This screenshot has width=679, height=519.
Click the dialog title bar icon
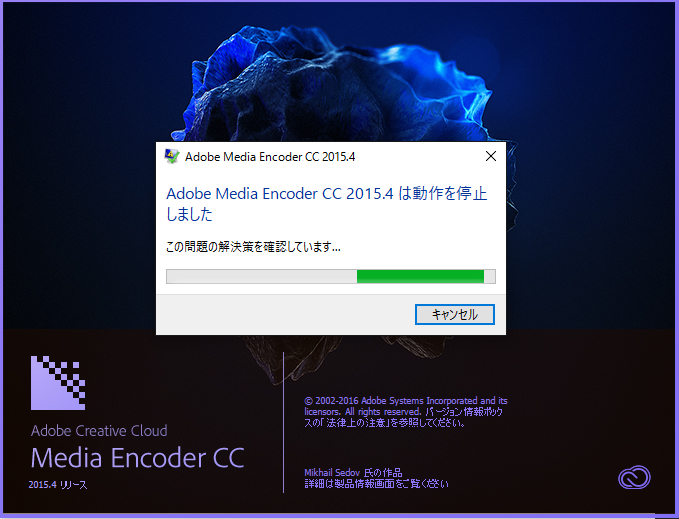pyautogui.click(x=172, y=156)
